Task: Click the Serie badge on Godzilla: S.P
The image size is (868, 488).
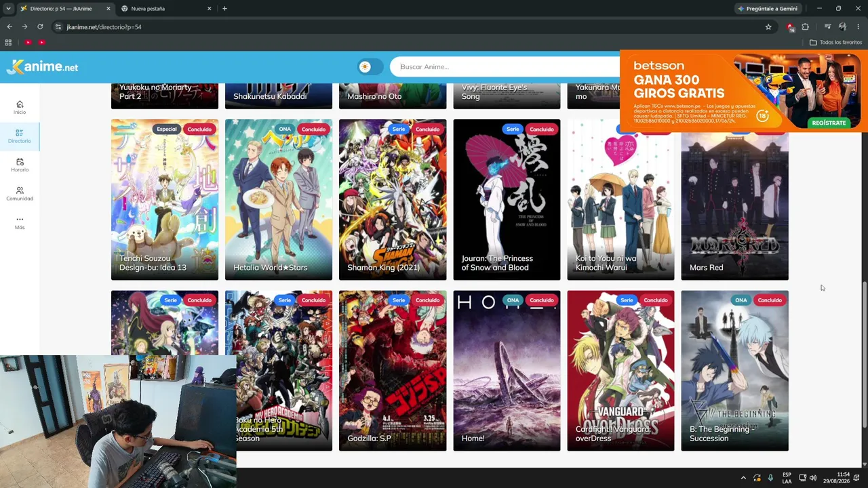Action: point(399,300)
